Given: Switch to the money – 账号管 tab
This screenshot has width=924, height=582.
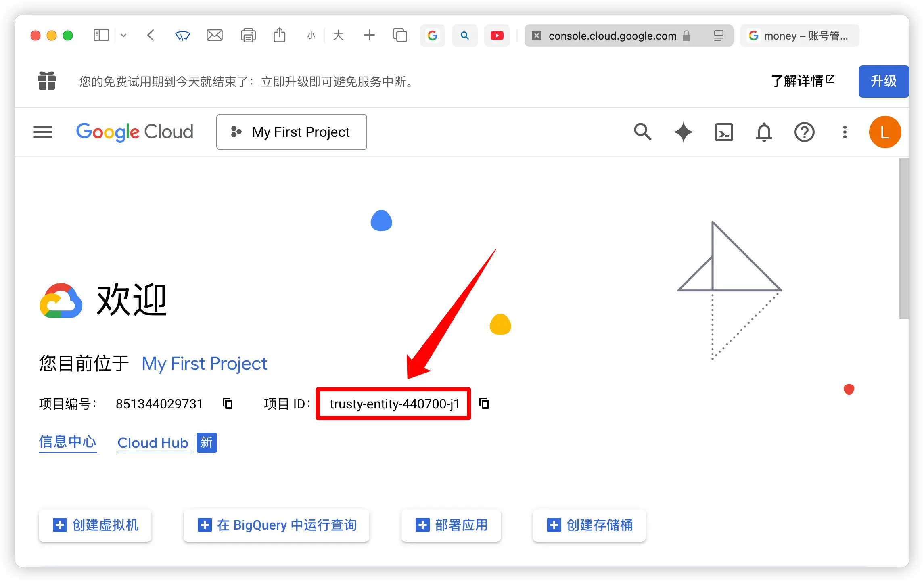Looking at the screenshot, I should pos(800,36).
